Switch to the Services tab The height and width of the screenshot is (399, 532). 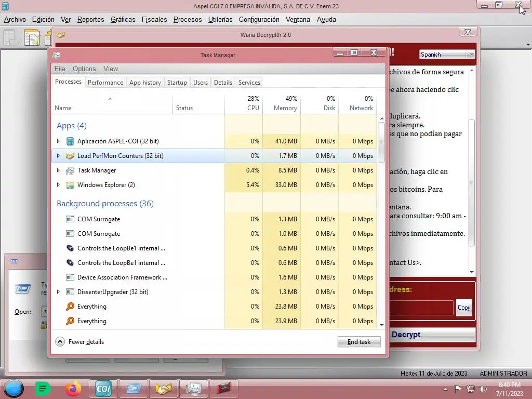[x=249, y=83]
